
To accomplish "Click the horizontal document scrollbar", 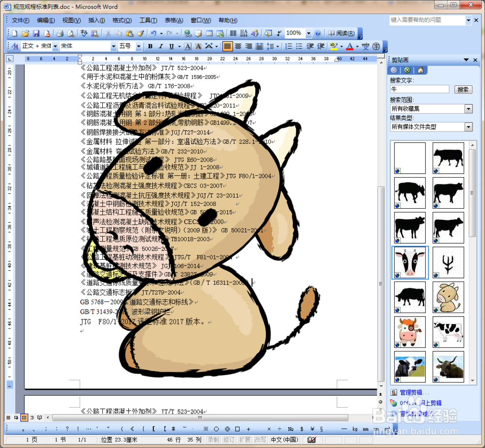I will (200, 417).
